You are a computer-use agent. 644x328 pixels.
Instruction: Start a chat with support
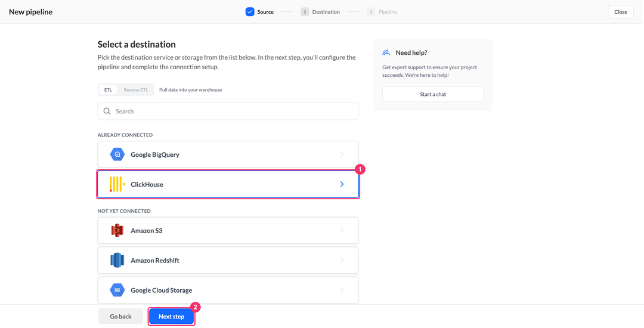(x=433, y=94)
